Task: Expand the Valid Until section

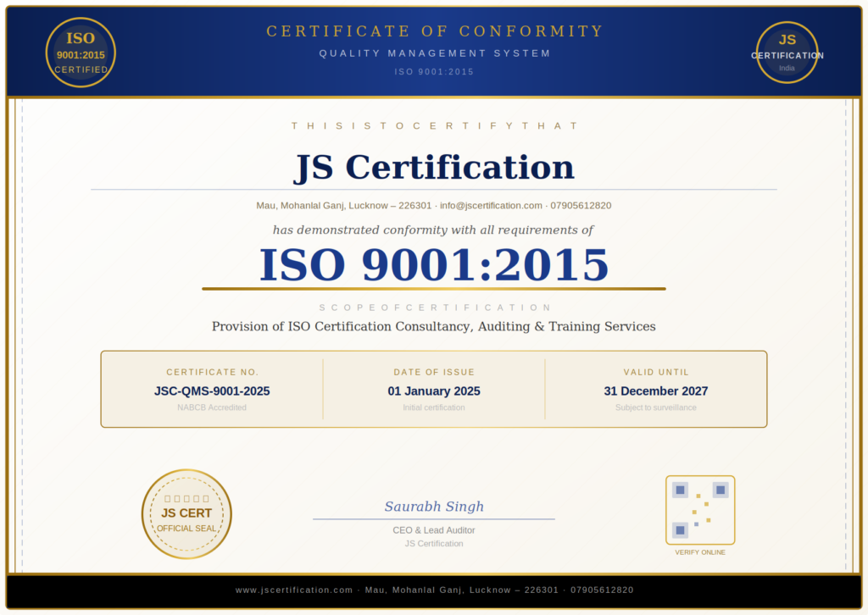Action: click(656, 372)
